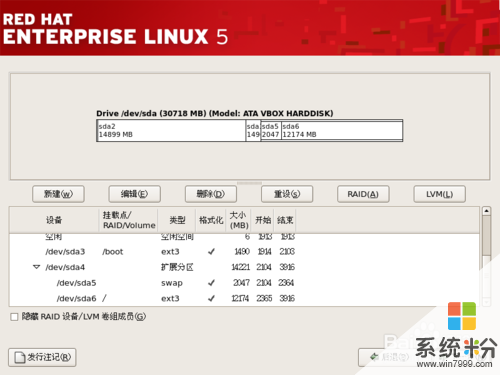Click the scrollbar up arrow of partition list
The width and height of the screenshot is (500, 375).
pyautogui.click(x=486, y=211)
